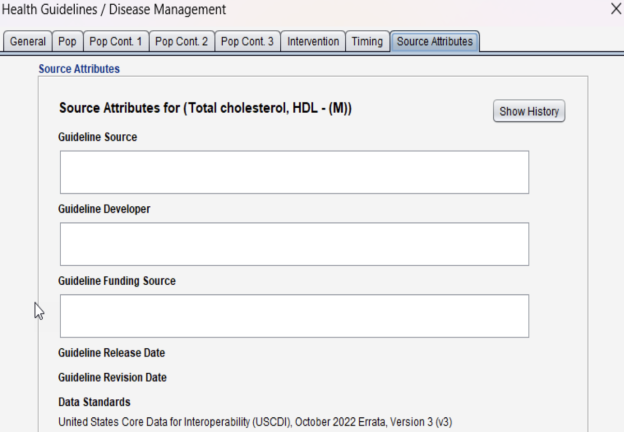Click the Health Guidelines / Disease Management title
Image resolution: width=624 pixels, height=432 pixels.
(114, 10)
